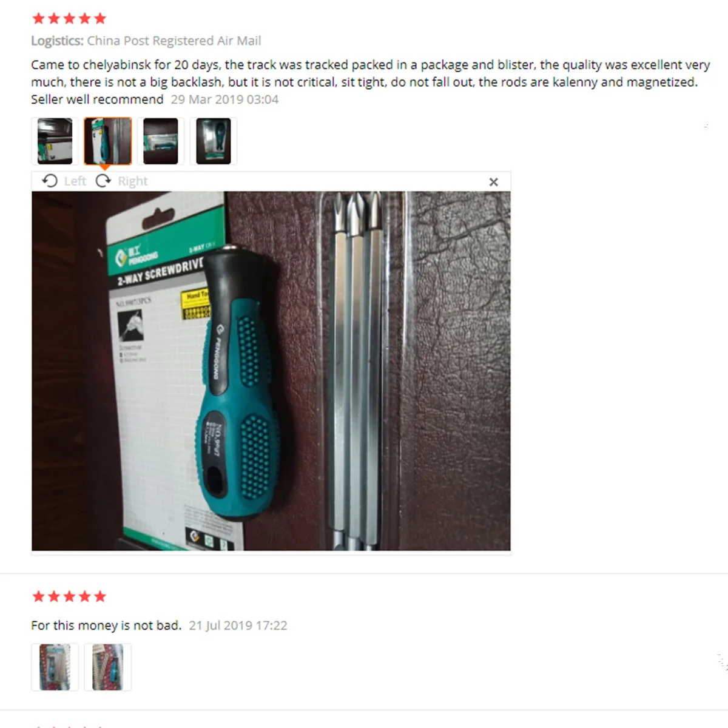Click the 29 Mar 2019 review timestamp

tap(224, 99)
